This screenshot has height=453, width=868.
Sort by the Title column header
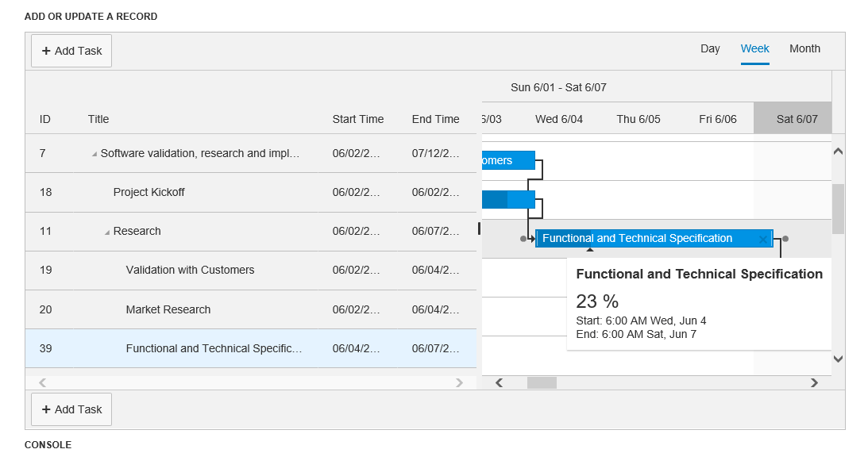[98, 119]
